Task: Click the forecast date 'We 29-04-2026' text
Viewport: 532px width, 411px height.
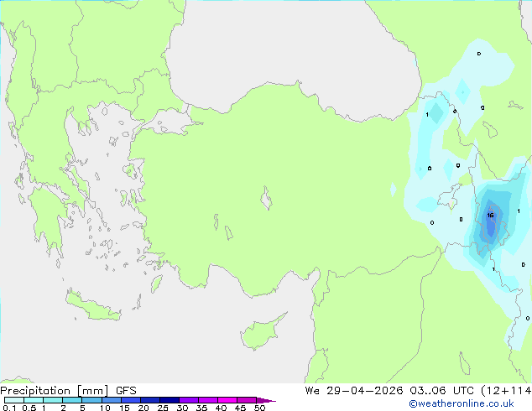Action: [x=354, y=390]
